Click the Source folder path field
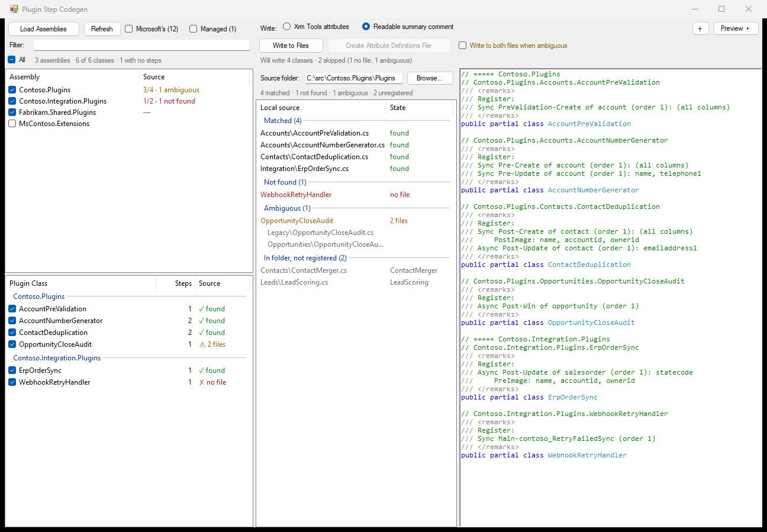The height and width of the screenshot is (532, 767). [354, 78]
